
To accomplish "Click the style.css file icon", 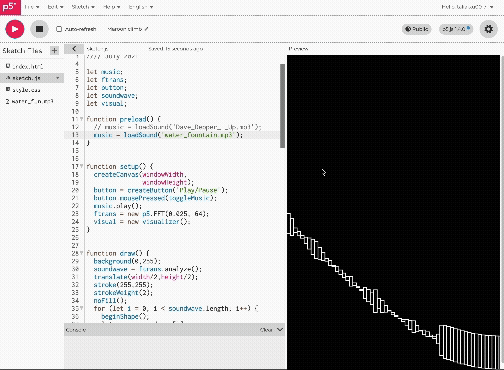I will (8, 89).
